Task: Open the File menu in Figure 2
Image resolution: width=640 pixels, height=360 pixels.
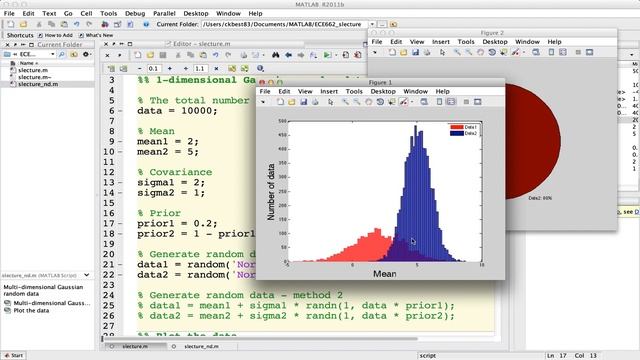Action: [x=377, y=42]
